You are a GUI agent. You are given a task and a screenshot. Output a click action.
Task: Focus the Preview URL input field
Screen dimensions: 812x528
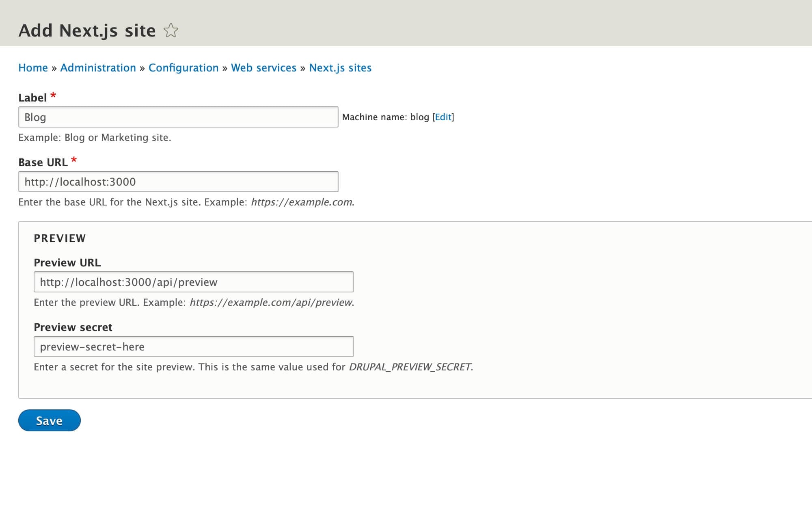194,282
